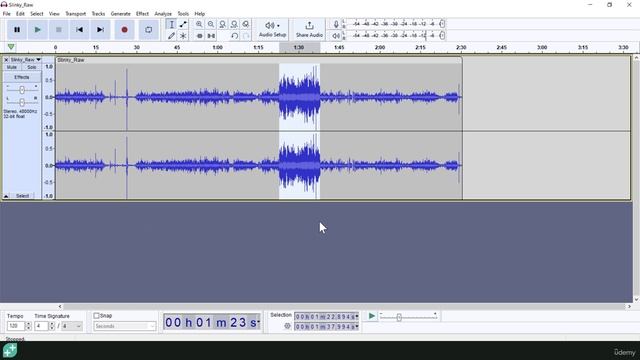This screenshot has width=640, height=360.
Task: Skip to end of the project
Action: [100, 30]
